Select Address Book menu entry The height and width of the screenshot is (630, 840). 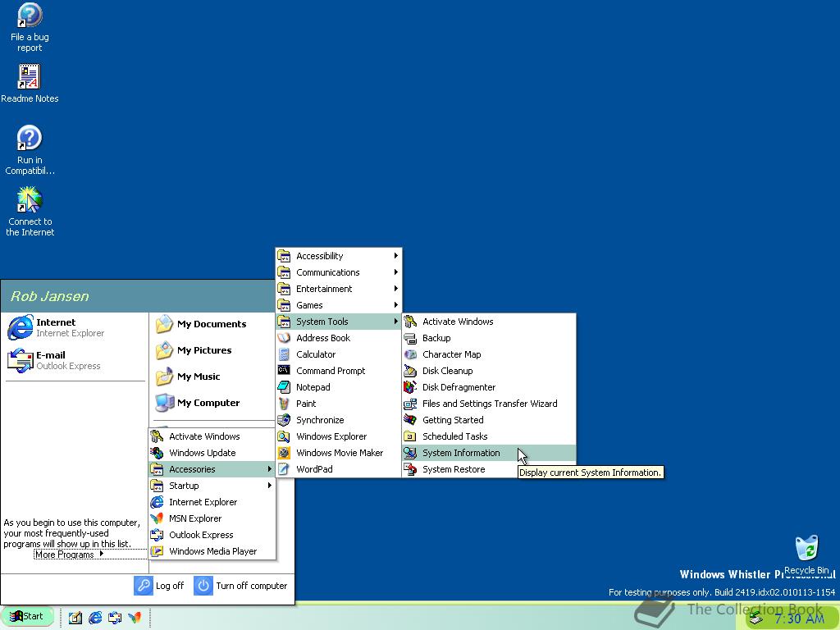339,338
